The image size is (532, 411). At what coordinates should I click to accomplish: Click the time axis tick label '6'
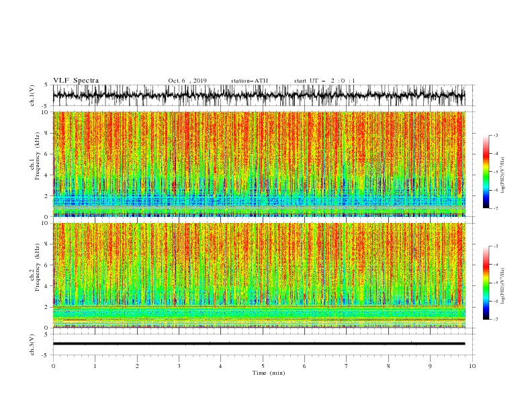click(x=304, y=366)
